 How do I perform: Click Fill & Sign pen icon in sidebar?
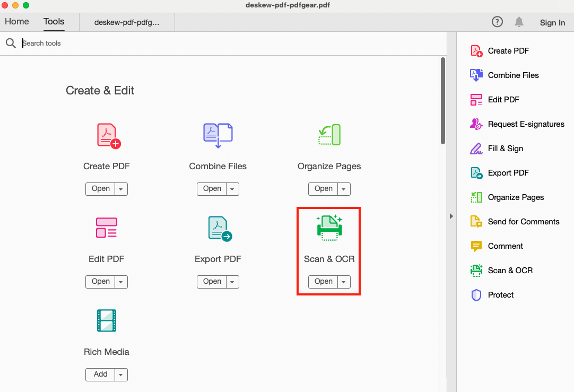[x=476, y=149]
